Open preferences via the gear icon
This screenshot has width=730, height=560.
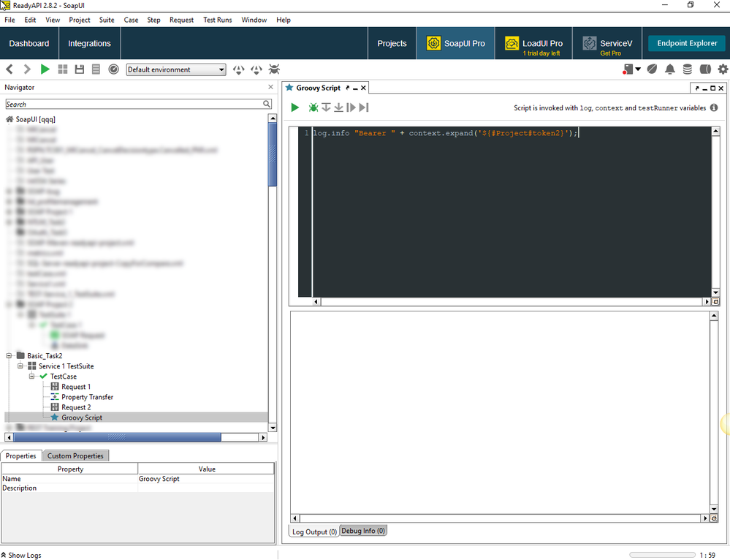[x=723, y=69]
